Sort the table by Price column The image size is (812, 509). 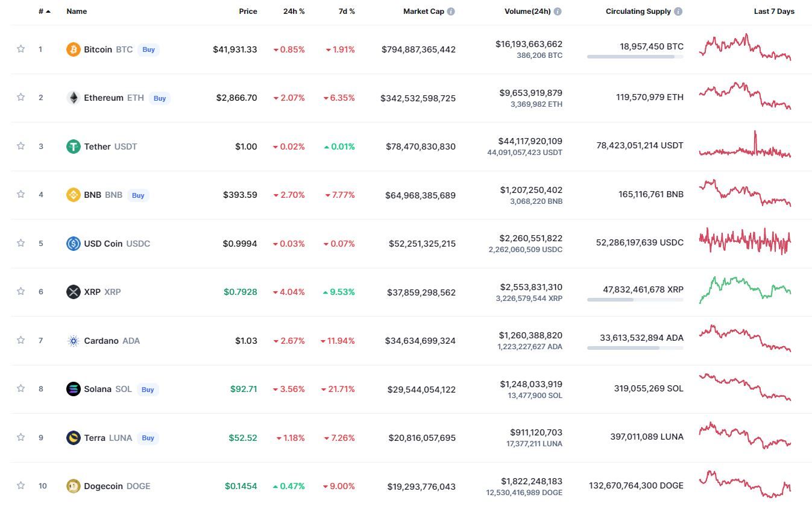(248, 11)
